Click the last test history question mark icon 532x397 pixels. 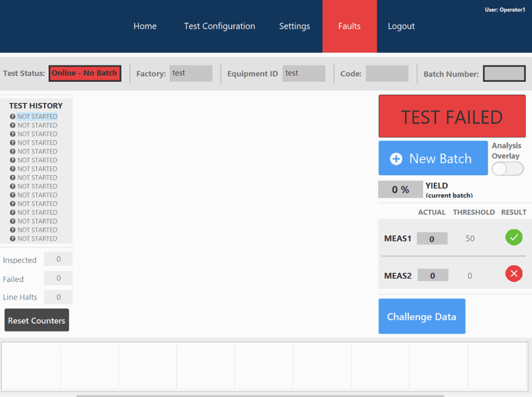(12, 239)
